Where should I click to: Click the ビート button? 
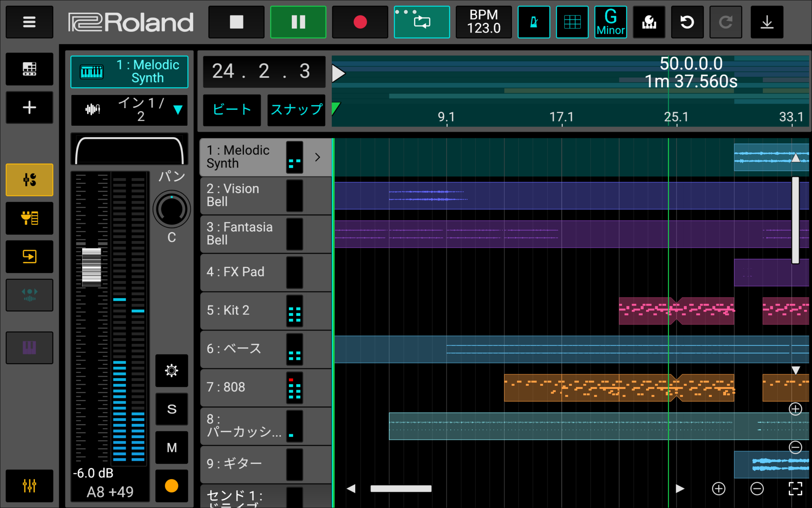click(232, 110)
